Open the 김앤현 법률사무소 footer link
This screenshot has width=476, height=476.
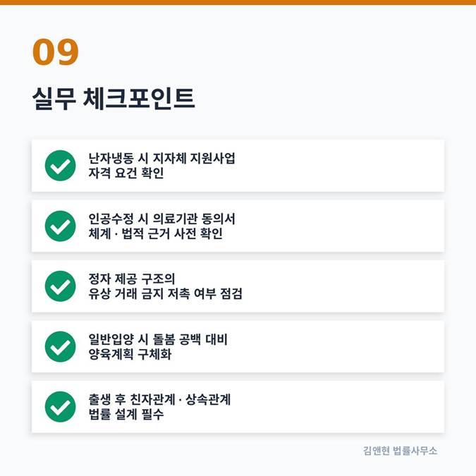point(400,451)
